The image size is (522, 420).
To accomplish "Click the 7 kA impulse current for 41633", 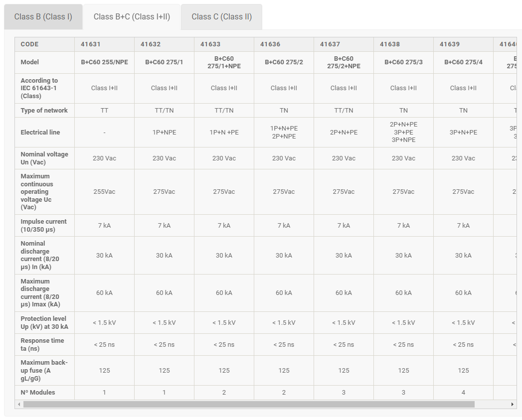I will 224,226.
